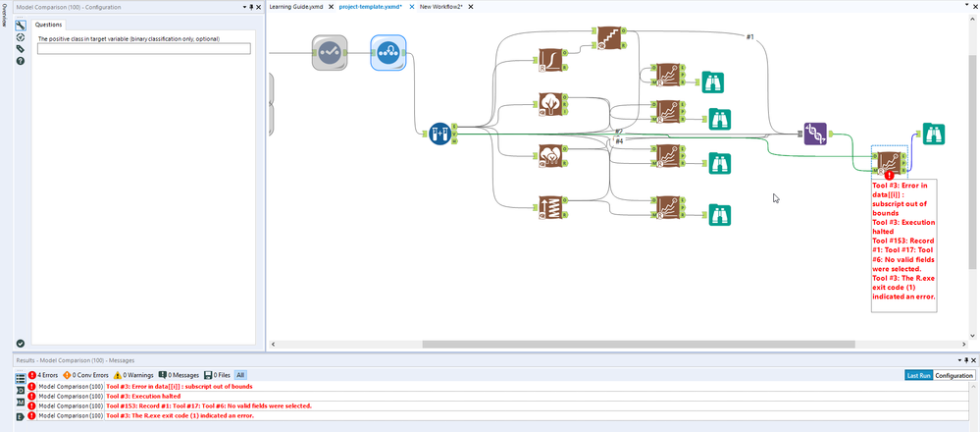Click canvas scrollbar left arrow

[273, 345]
